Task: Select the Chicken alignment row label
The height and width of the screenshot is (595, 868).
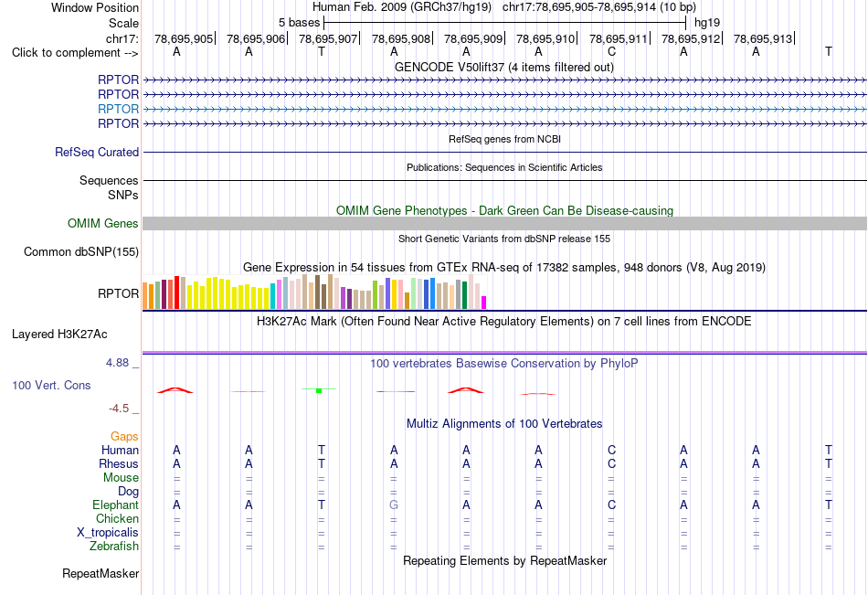Action: [x=117, y=518]
